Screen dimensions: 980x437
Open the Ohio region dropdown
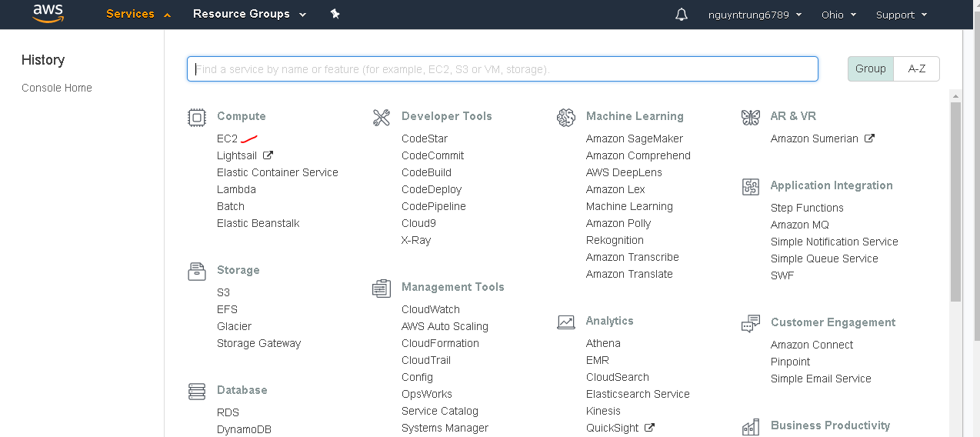(838, 15)
